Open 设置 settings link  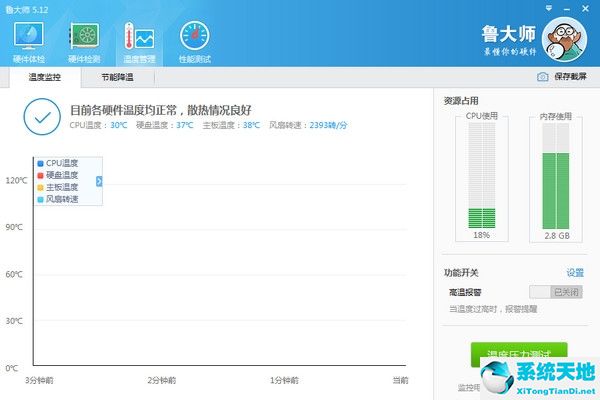[x=575, y=273]
